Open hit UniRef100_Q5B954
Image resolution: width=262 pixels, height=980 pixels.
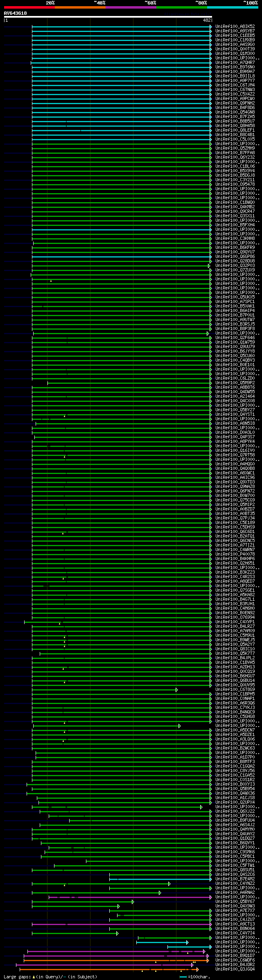click(235, 789)
